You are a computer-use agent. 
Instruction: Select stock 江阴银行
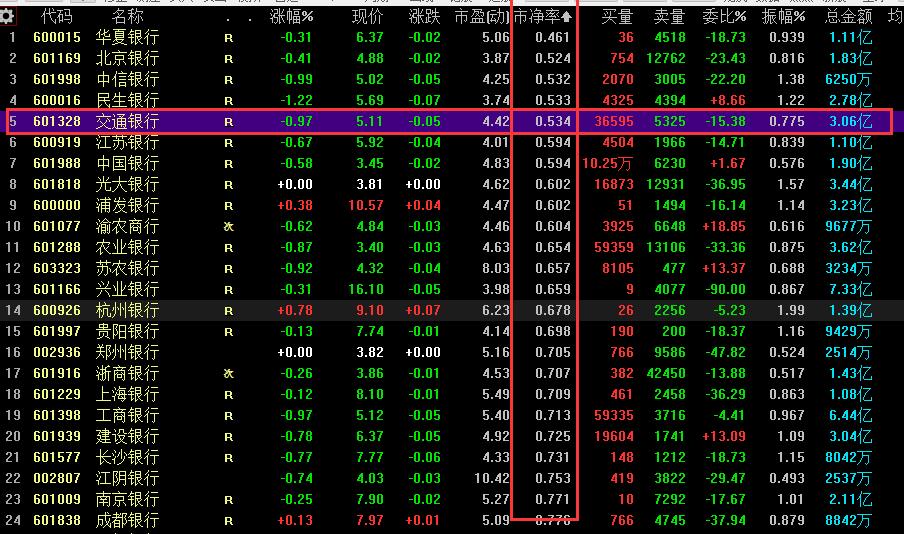[127, 478]
